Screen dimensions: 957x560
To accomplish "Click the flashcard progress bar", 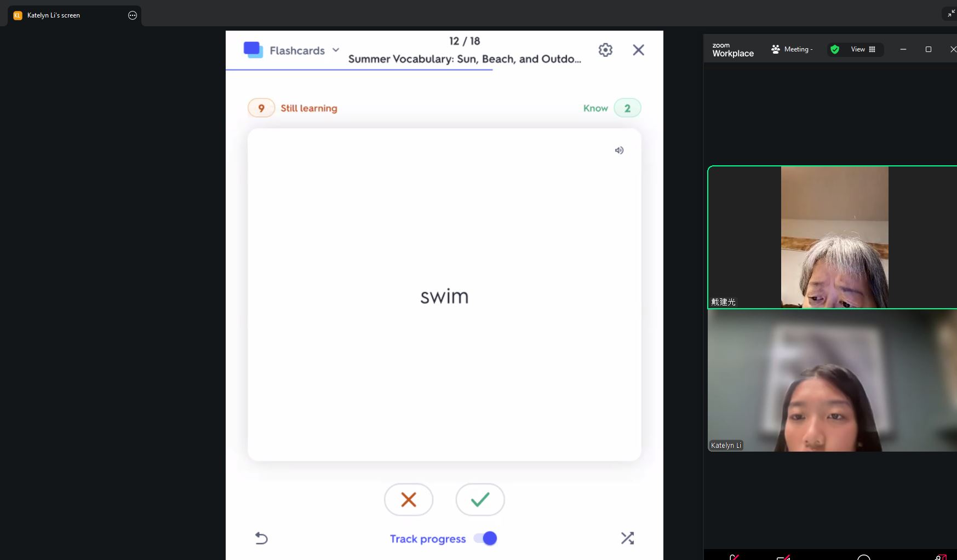I will pyautogui.click(x=359, y=70).
